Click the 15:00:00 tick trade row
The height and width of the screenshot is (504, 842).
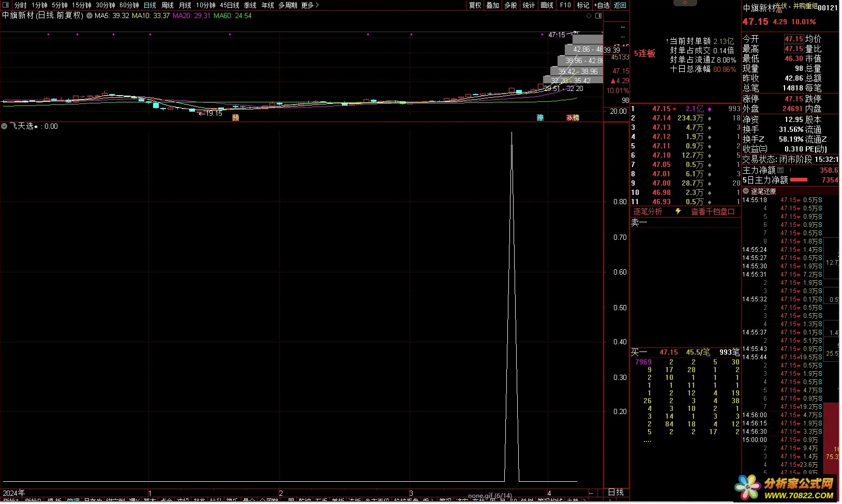(783, 440)
